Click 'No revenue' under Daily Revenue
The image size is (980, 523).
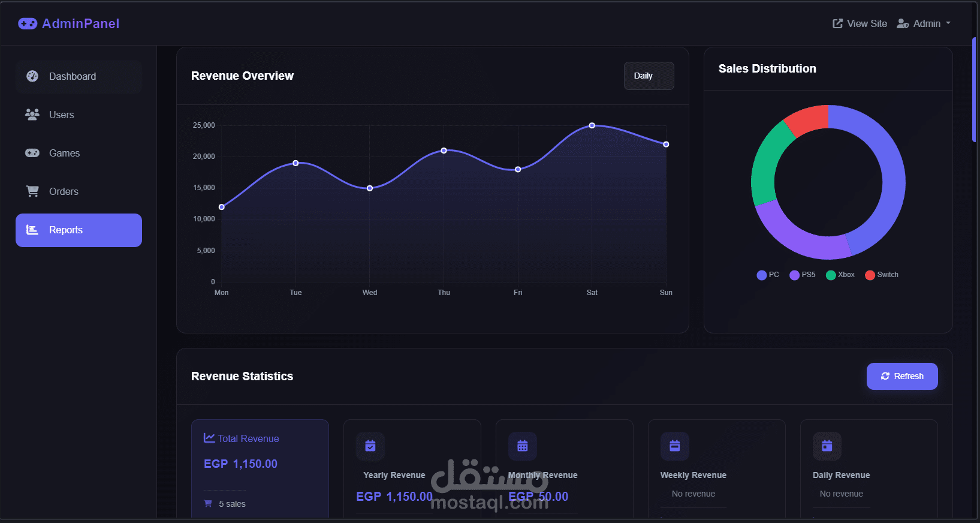pos(842,494)
